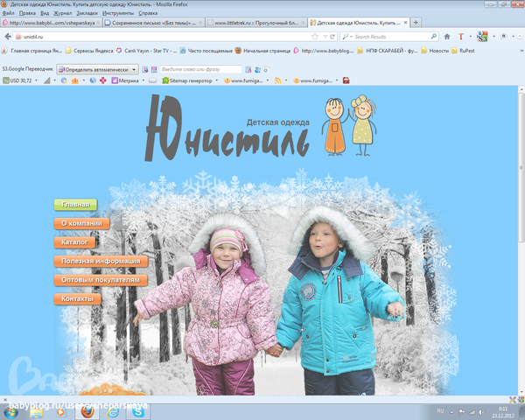Click the Windows Start button
The image size is (525, 420).
tap(10, 410)
